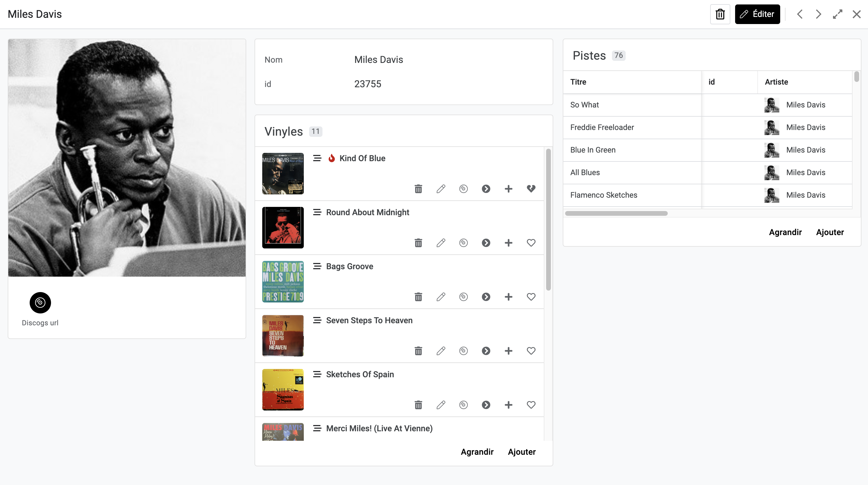Open hamburger menu for Merci Miles!
The height and width of the screenshot is (485, 868).
tap(317, 428)
